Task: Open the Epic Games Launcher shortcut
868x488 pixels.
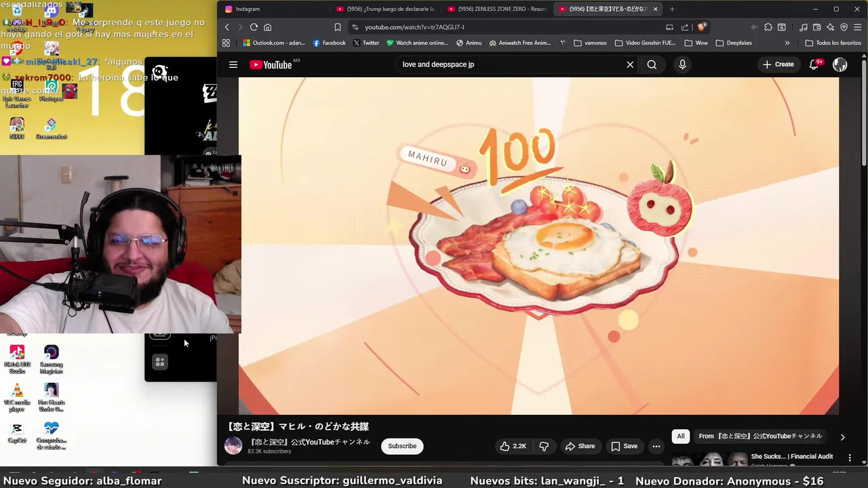Action: tap(17, 94)
